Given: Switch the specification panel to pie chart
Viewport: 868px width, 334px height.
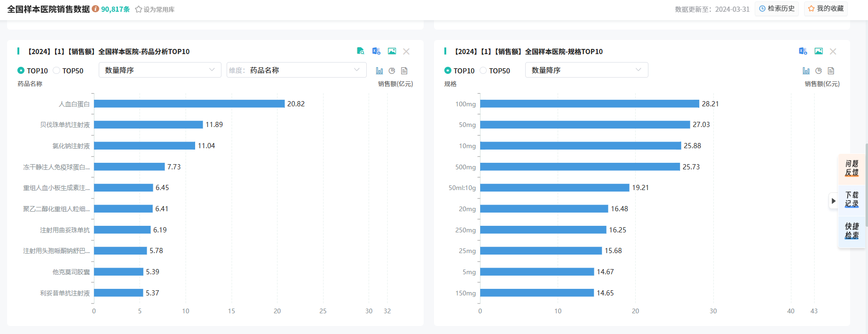Looking at the screenshot, I should [x=819, y=71].
